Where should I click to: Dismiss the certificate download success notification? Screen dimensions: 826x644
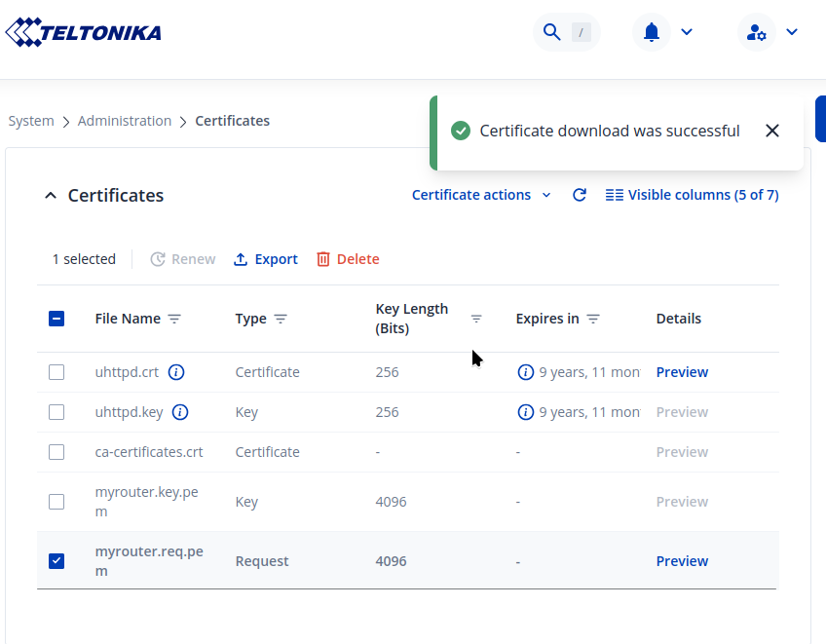[x=772, y=131]
